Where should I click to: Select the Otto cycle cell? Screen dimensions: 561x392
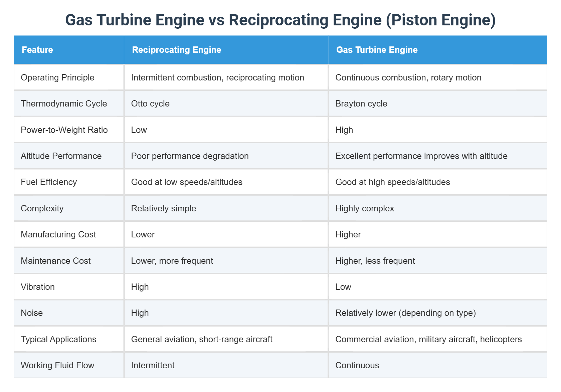point(150,104)
